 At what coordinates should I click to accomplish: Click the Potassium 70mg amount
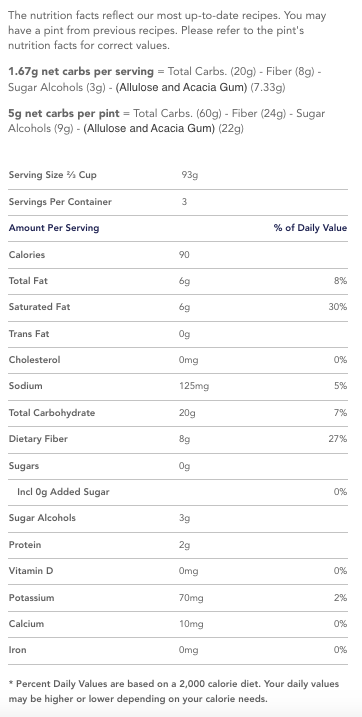[191, 598]
